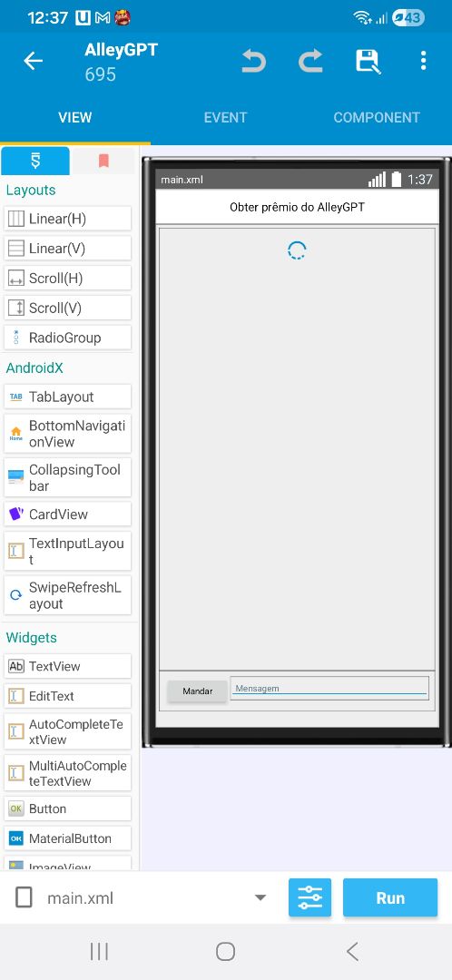The height and width of the screenshot is (980, 452).
Task: Click the Run button
Action: click(x=390, y=897)
